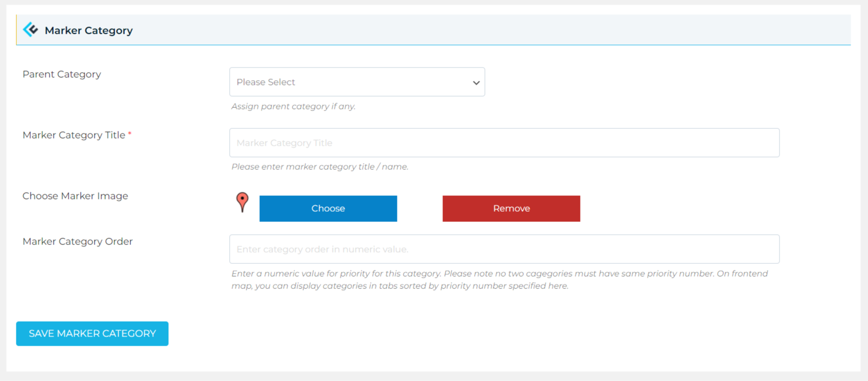Click hint 'Please enter marker category title / name.'
The height and width of the screenshot is (381, 868).
[x=320, y=167]
